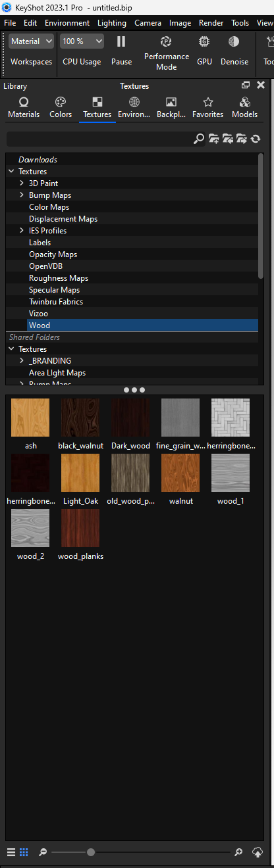Open the Workspaces dropdown showing Material
This screenshot has width=274, height=868.
[31, 41]
